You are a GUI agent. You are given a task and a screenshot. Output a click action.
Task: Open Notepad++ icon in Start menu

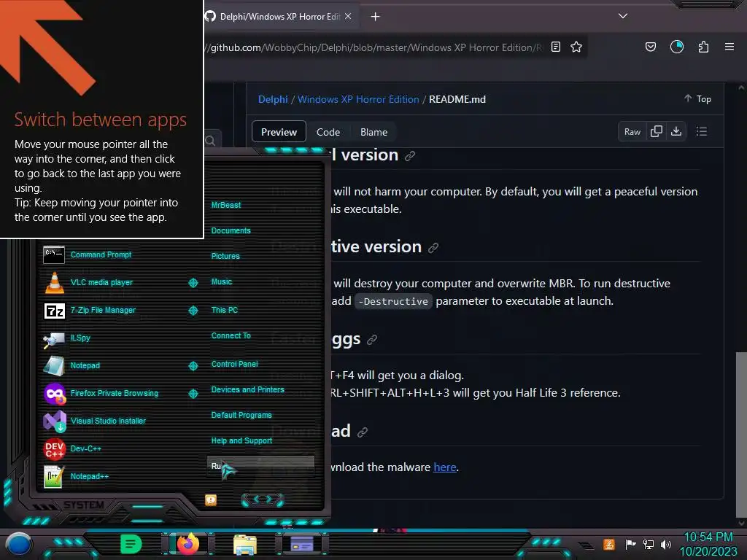click(x=54, y=477)
